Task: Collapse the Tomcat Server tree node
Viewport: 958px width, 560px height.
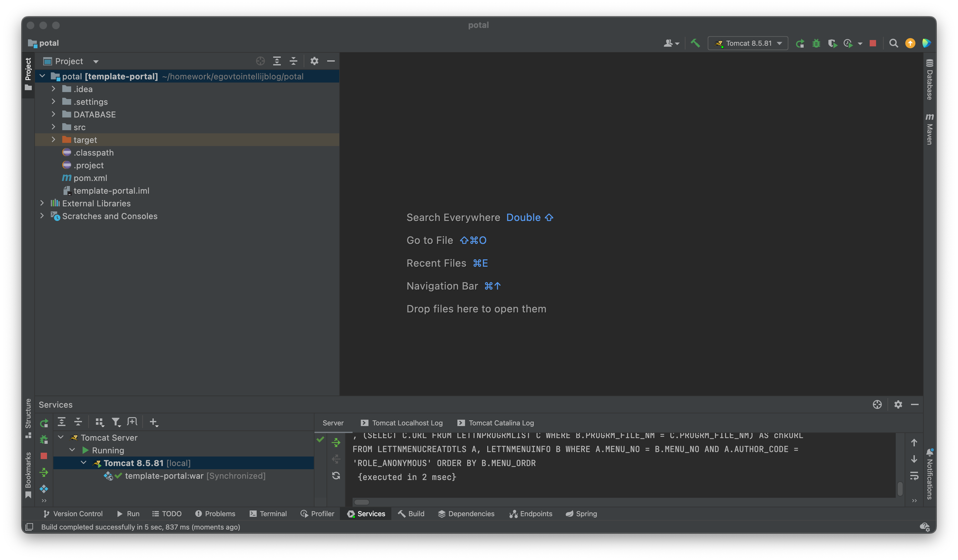Action: click(61, 437)
